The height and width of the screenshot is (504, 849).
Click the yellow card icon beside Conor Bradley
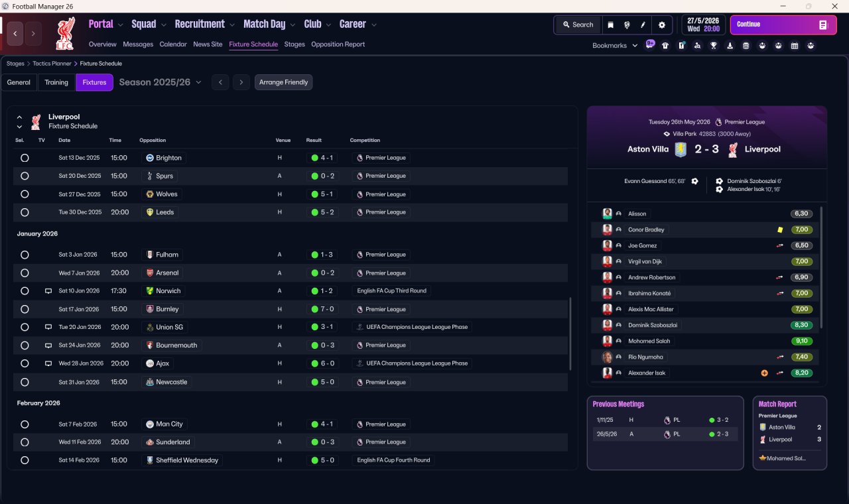point(781,229)
